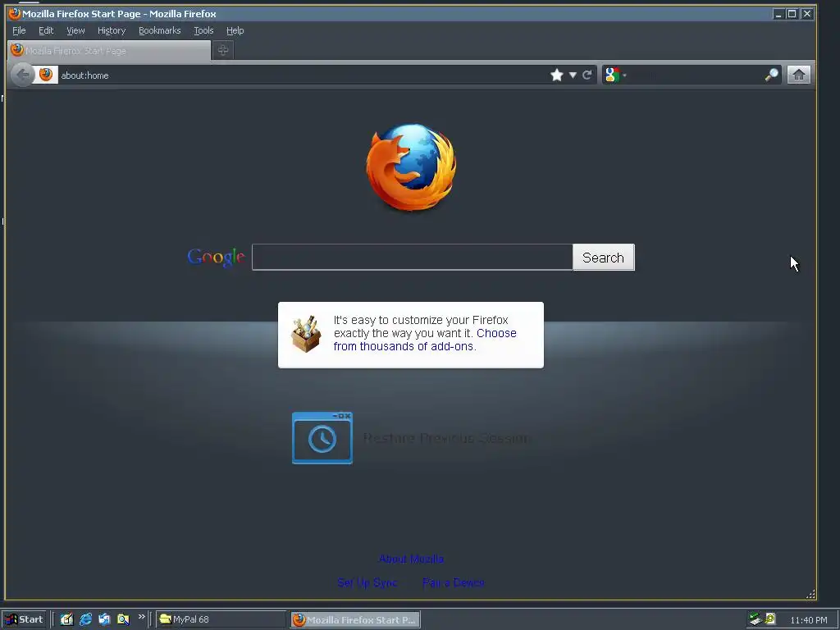Bookmark this page with the star icon
Image resolution: width=840 pixels, height=630 pixels.
click(x=557, y=75)
